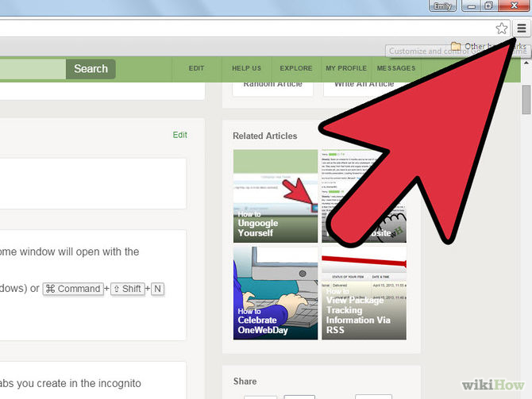This screenshot has height=399, width=532.
Task: Click the Random Article button
Action: coord(272,86)
